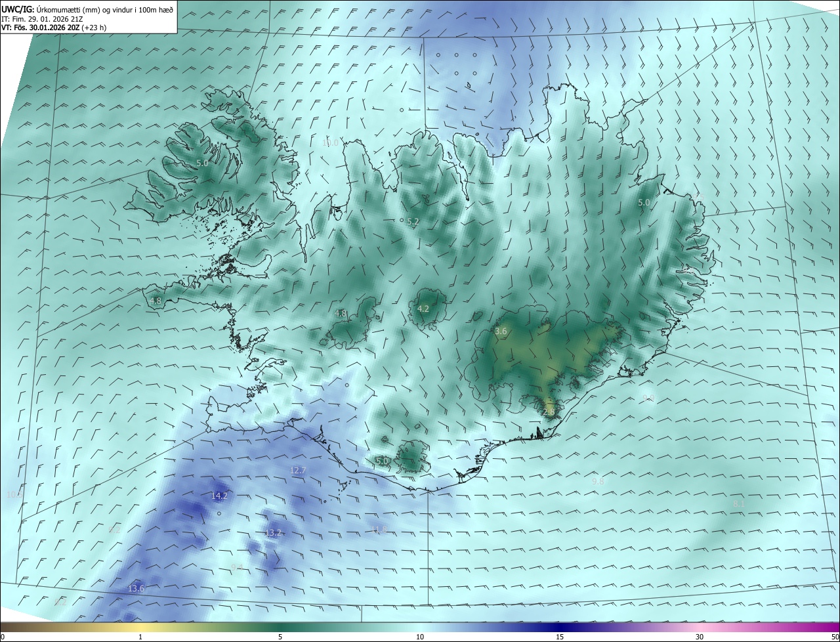Click the faint 10.0 value label
Screen dimensions: 840x642
coord(331,142)
